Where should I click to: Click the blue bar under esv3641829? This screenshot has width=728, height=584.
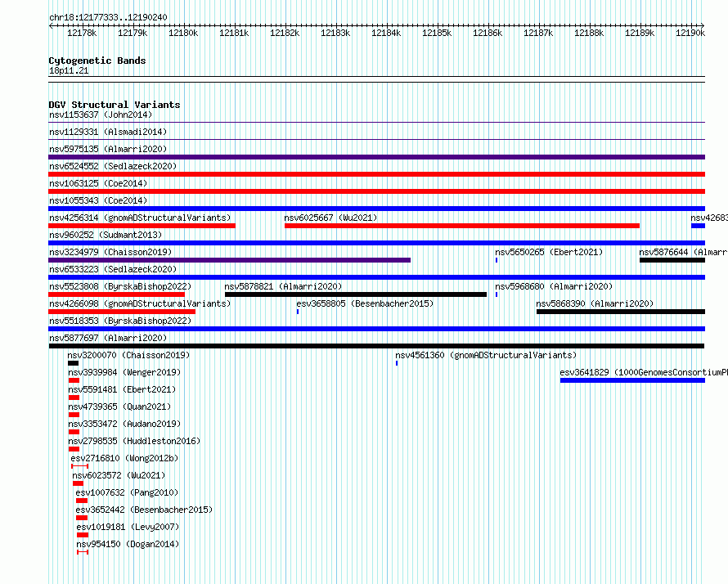click(632, 380)
